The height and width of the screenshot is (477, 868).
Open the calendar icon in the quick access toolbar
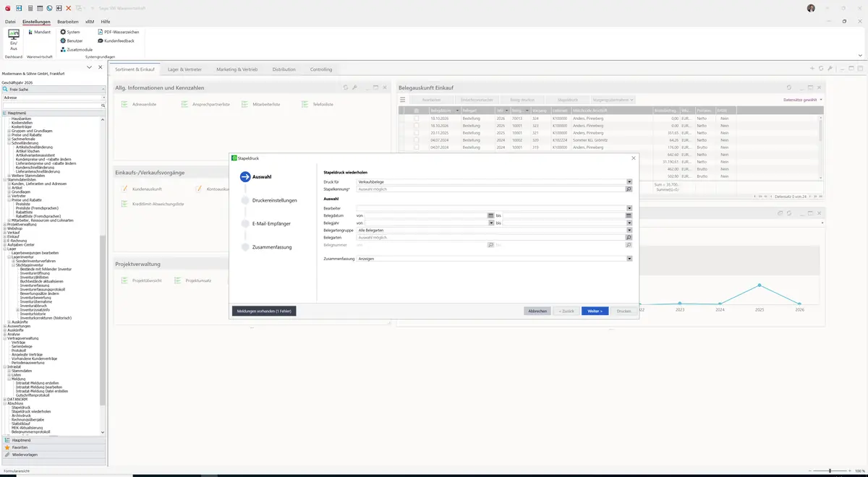(x=39, y=8)
